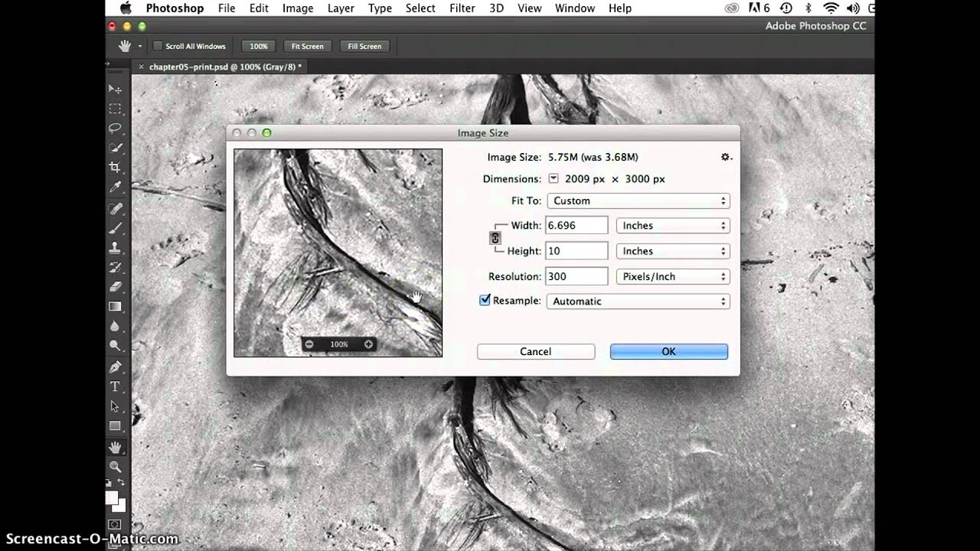Reset to default foreground and background colors
Image resolution: width=980 pixels, height=551 pixels.
point(109,482)
